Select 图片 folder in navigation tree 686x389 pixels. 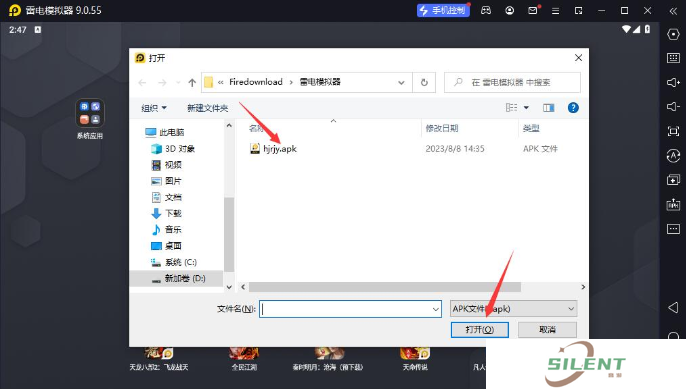(x=166, y=181)
